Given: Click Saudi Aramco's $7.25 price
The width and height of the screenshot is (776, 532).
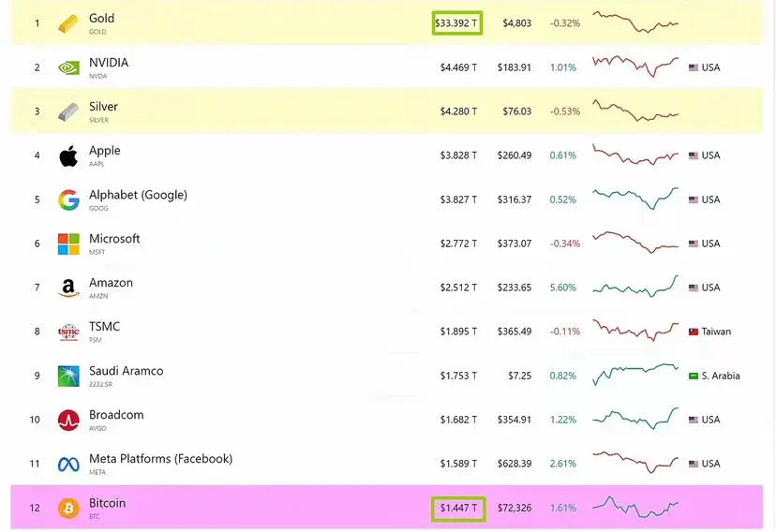Looking at the screenshot, I should (519, 377).
